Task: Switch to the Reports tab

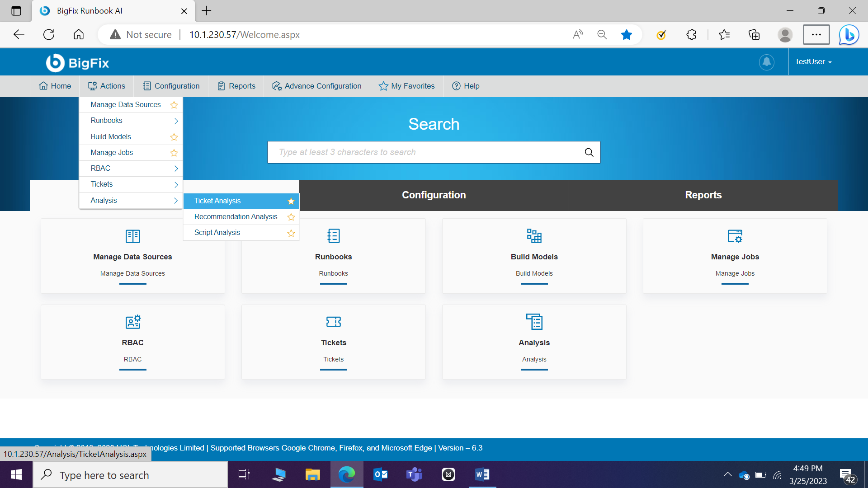Action: coord(703,195)
